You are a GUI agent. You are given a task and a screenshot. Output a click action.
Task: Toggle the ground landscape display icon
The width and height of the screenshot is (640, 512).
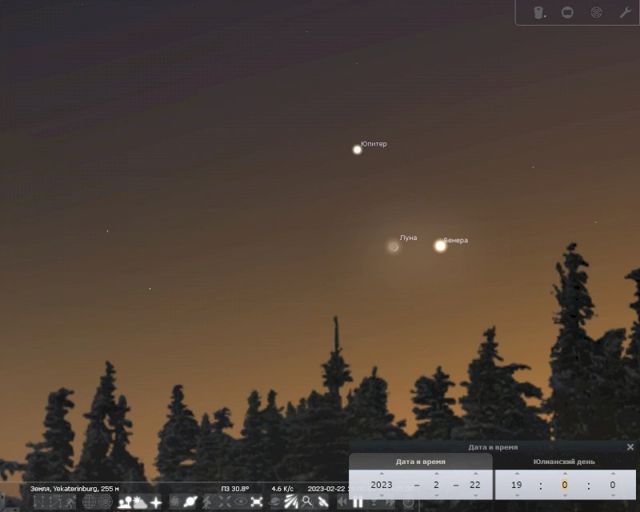coord(124,502)
